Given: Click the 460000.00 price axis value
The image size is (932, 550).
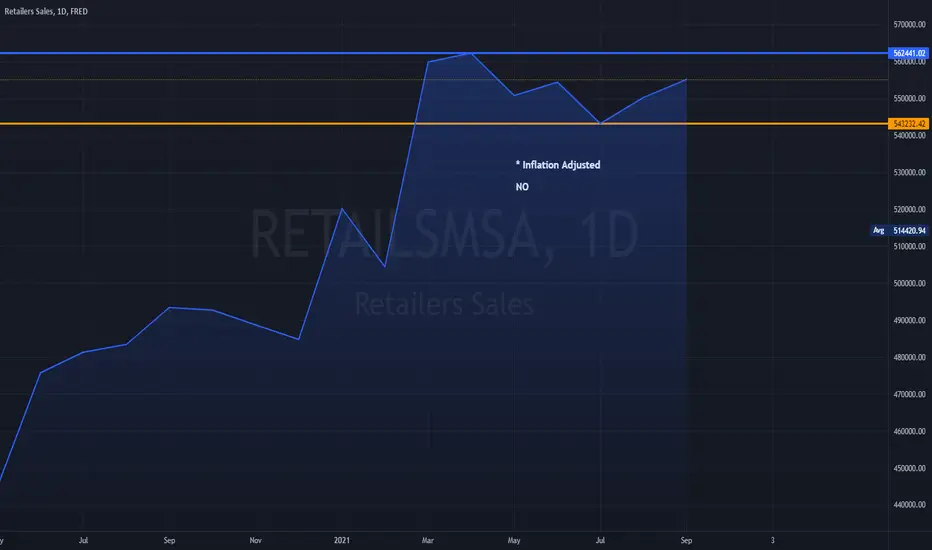Looking at the screenshot, I should pos(909,431).
